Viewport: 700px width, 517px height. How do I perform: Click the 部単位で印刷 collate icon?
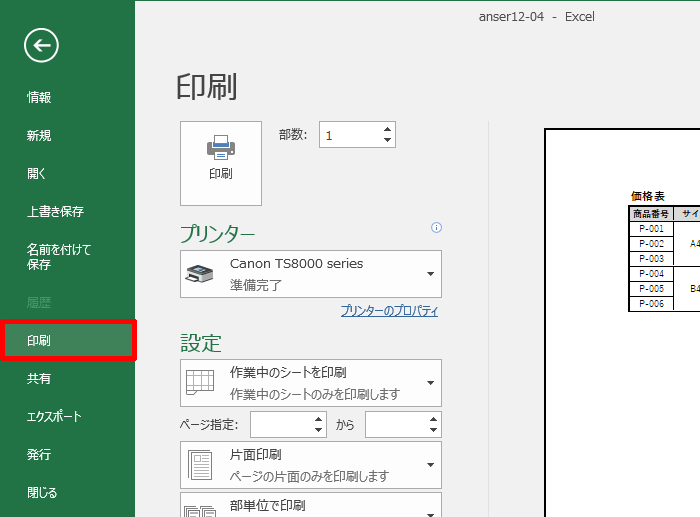(200, 511)
